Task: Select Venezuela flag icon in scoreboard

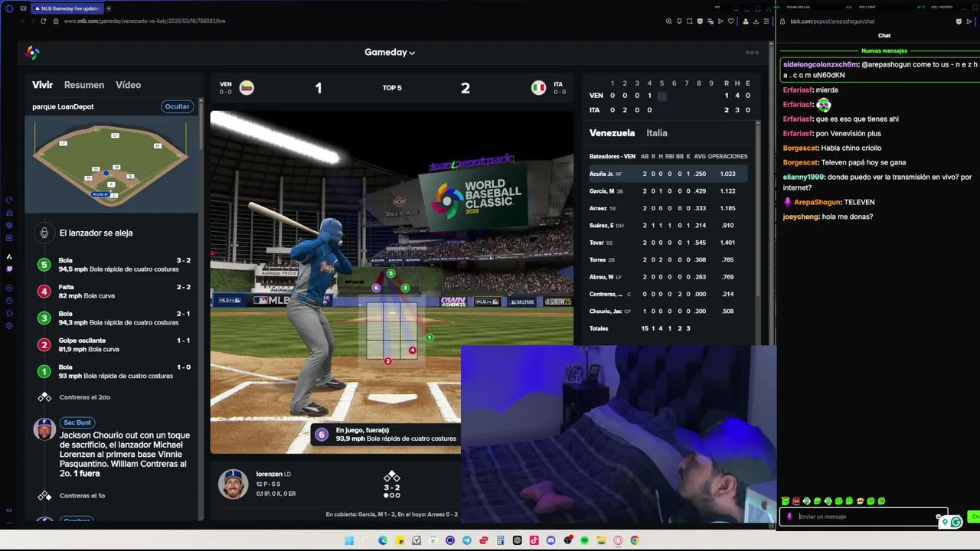Action: [x=247, y=87]
